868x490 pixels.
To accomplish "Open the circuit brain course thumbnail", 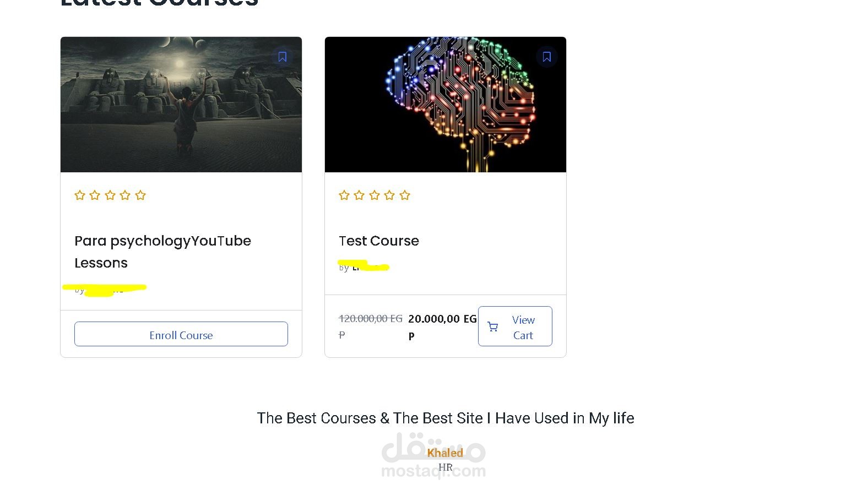I will tap(446, 105).
